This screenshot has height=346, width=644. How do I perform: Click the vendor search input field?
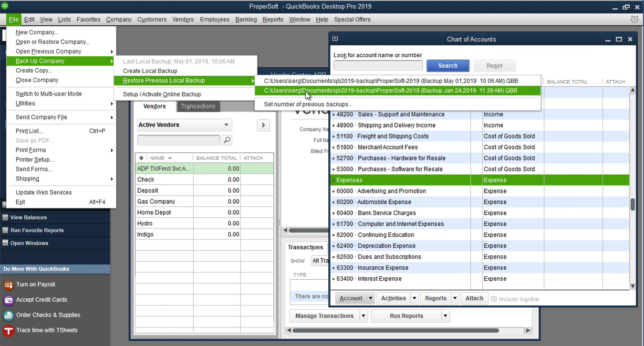179,140
